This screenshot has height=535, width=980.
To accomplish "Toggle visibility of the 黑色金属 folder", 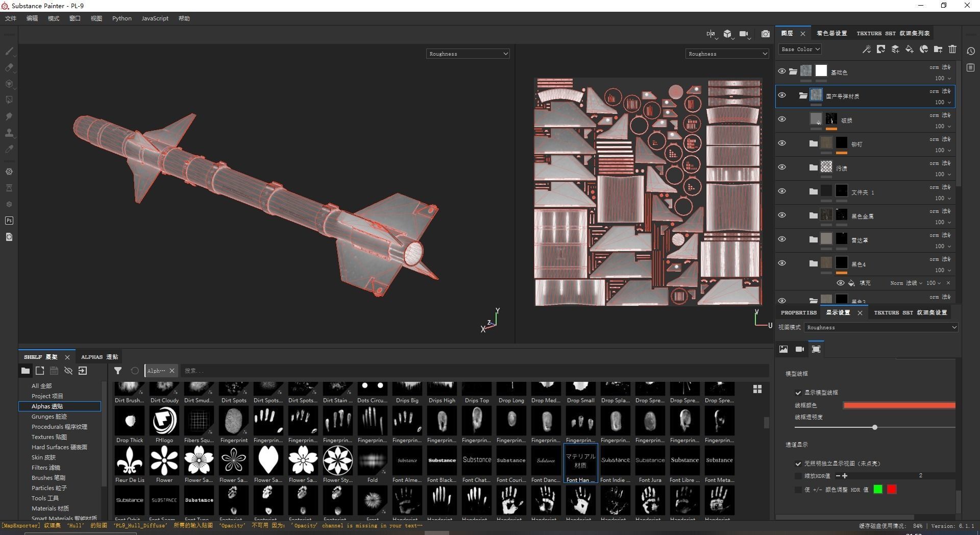I will [x=782, y=215].
